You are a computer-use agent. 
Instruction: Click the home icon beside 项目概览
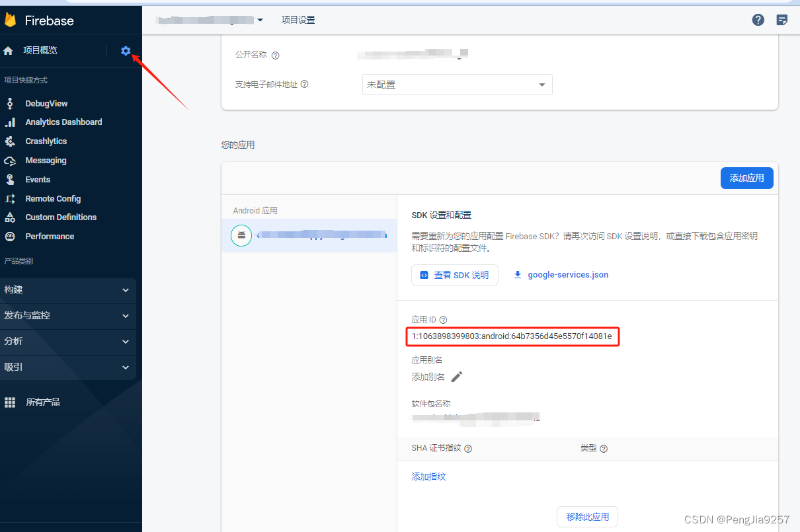pos(9,51)
